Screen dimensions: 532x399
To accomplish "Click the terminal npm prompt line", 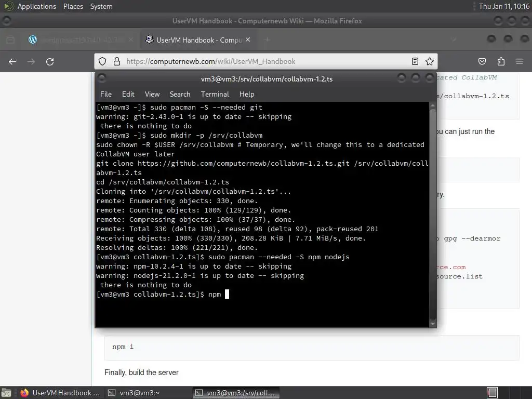I will click(x=163, y=294).
